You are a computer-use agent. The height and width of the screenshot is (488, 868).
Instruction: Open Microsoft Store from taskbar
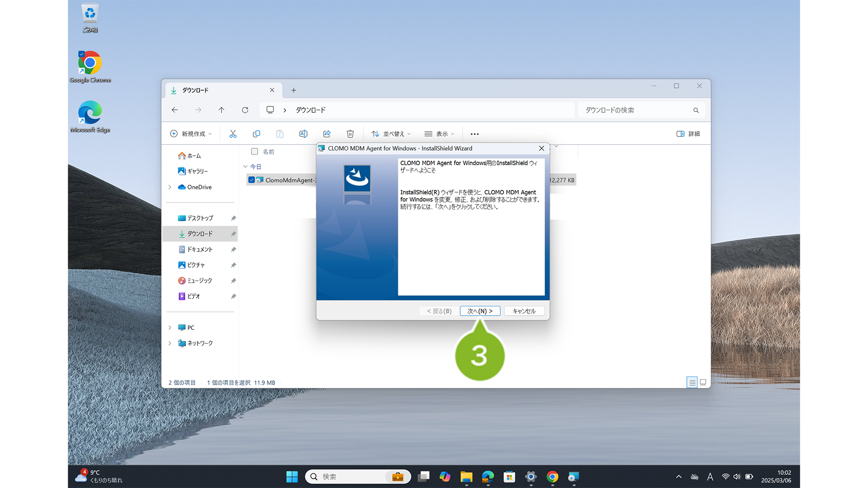click(509, 477)
